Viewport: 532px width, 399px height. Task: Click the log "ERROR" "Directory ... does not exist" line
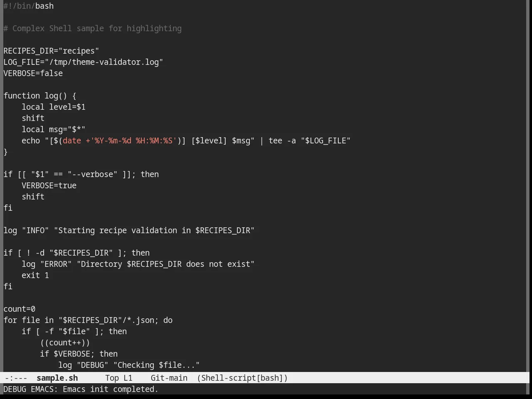[138, 264]
